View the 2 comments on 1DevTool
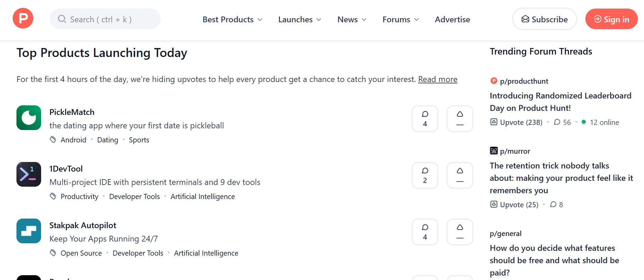The width and height of the screenshot is (644, 280). point(425,175)
